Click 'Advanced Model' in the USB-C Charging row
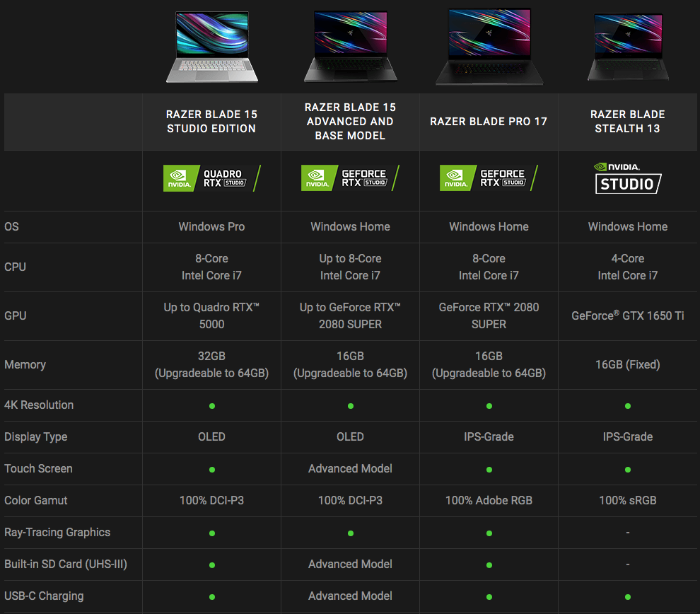The image size is (700, 614). pos(350,596)
